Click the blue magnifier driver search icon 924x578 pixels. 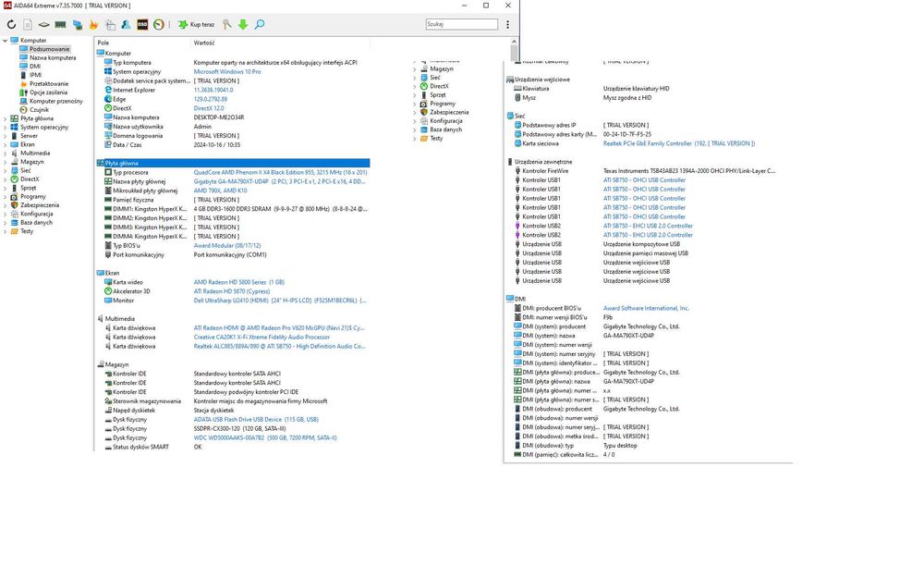(260, 24)
